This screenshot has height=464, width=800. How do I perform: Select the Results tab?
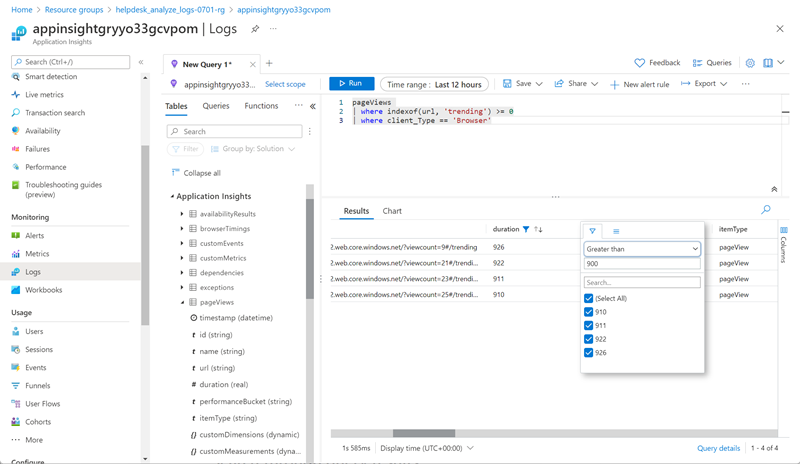356,211
